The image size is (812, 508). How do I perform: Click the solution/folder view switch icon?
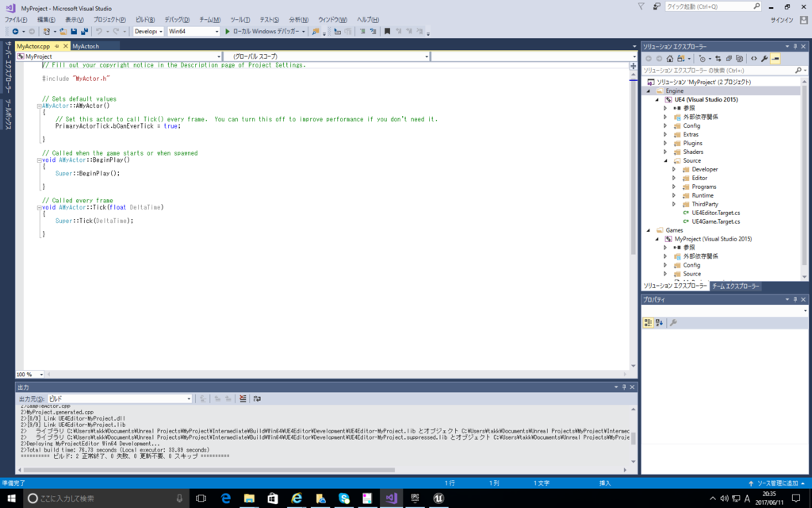coord(680,59)
